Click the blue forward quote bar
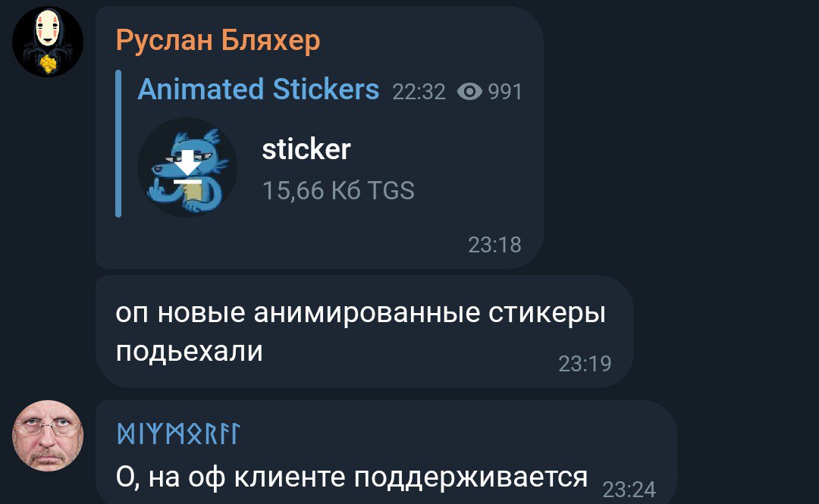The height and width of the screenshot is (504, 819). coord(118,143)
